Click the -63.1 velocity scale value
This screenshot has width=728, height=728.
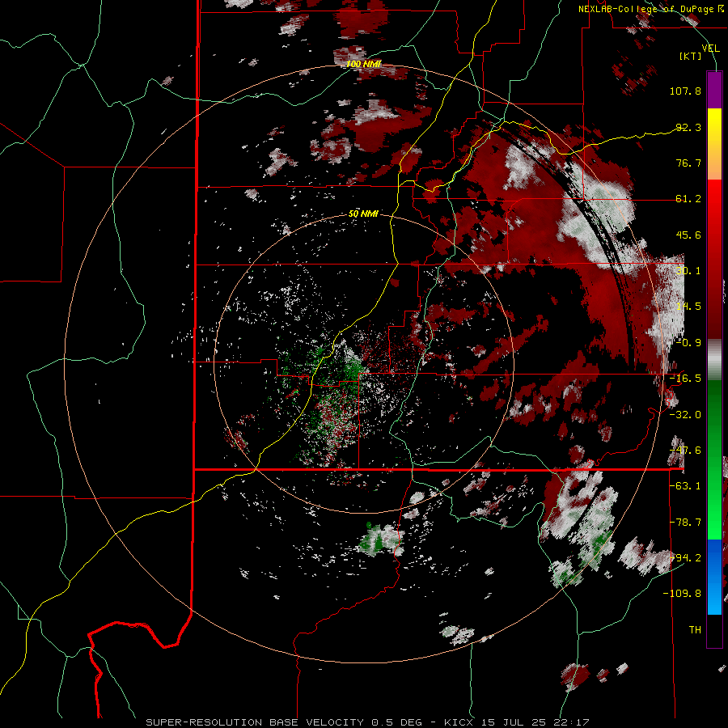685,485
